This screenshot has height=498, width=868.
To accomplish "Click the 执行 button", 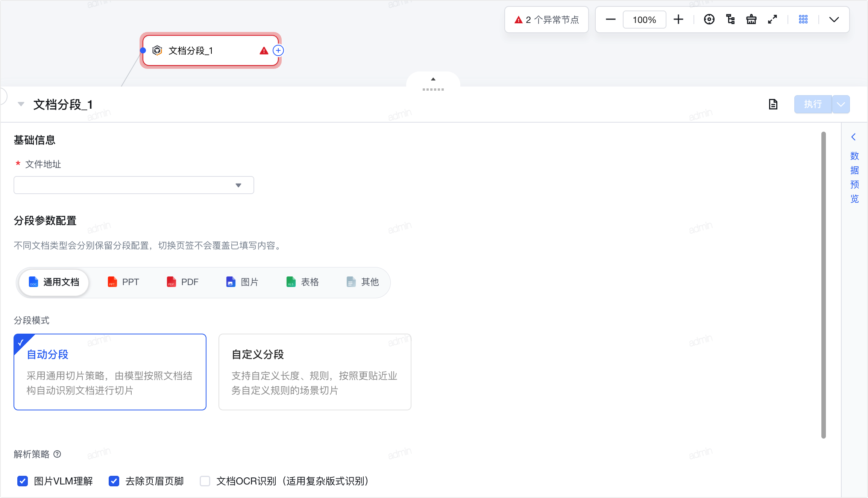I will point(813,104).
